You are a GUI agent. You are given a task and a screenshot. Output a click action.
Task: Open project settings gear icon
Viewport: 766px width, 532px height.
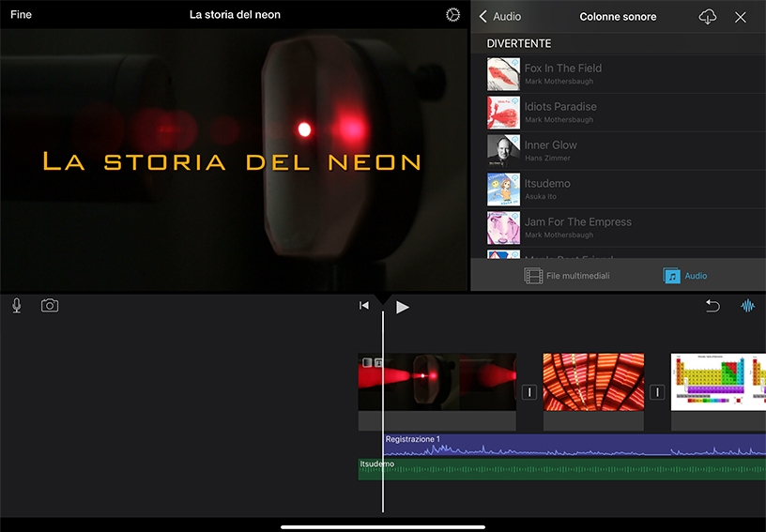[452, 15]
